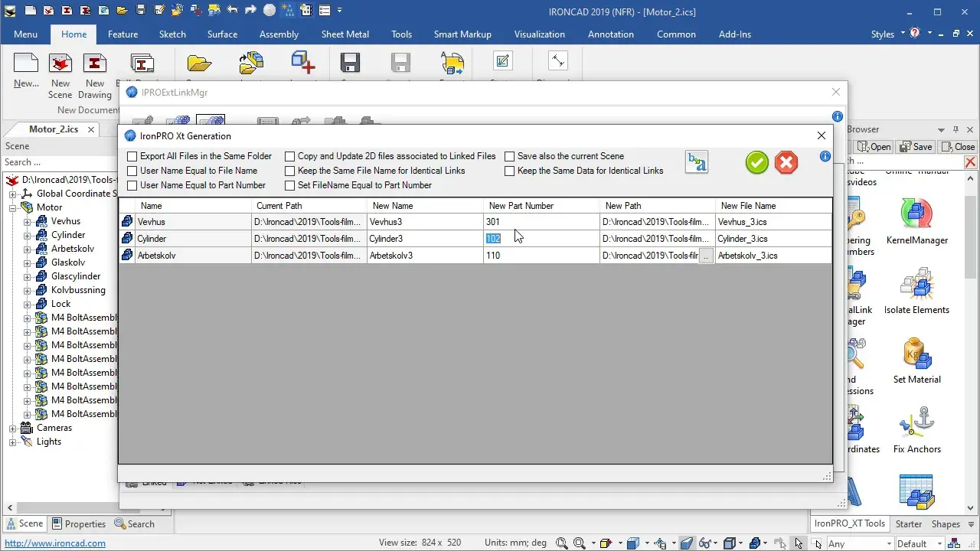Expand the Lights node in scene tree
The height and width of the screenshot is (551, 980).
tap(13, 442)
